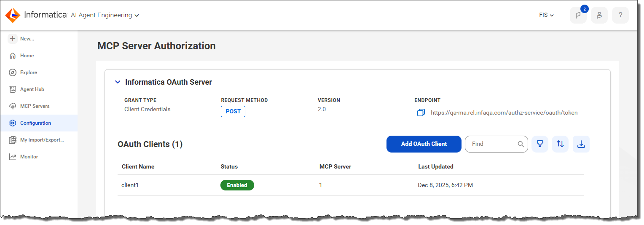This screenshot has height=225, width=644.
Task: Open the AI Agent Engineering service dropdown
Action: tap(105, 15)
